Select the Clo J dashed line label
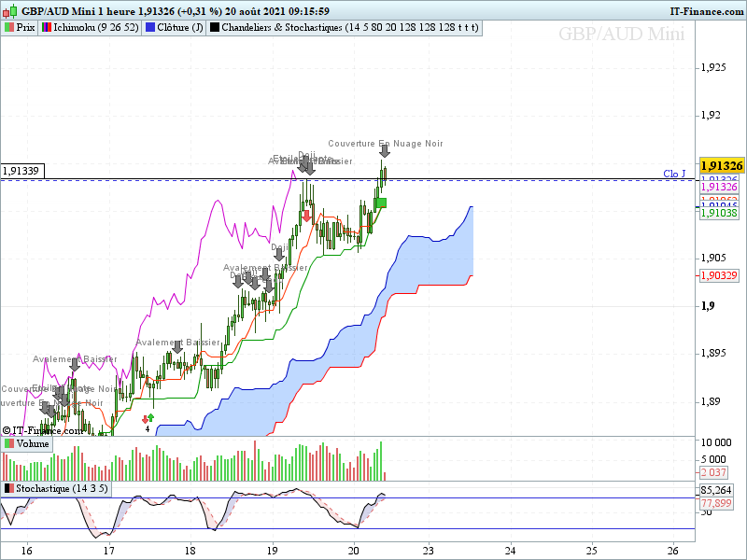The height and width of the screenshot is (560, 747). (674, 174)
